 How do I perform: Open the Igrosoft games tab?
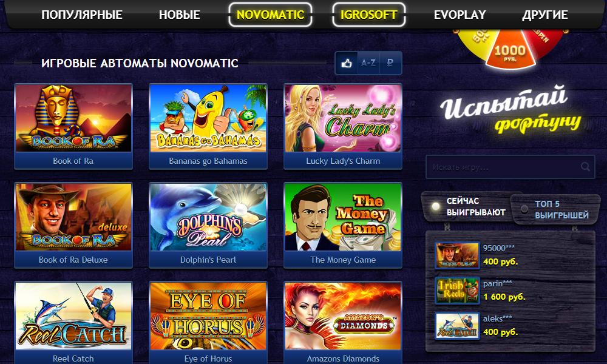pos(368,15)
